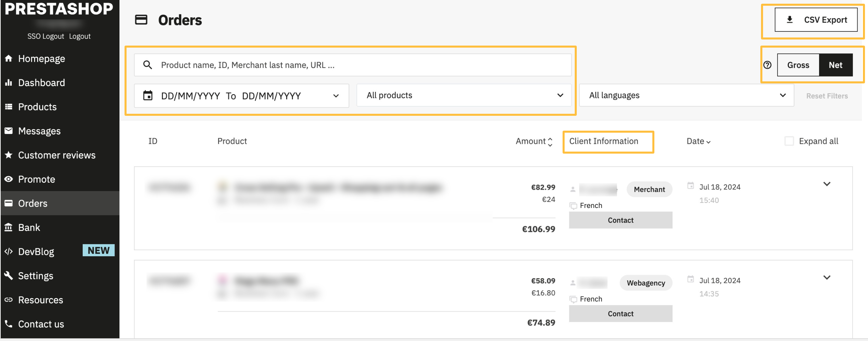
Task: Click the Settings wrench icon
Action: tap(8, 276)
